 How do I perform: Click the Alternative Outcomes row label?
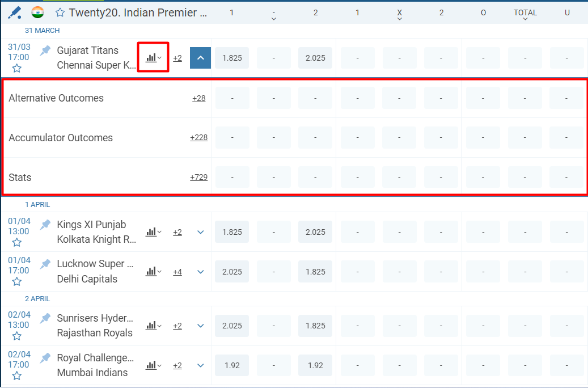[56, 98]
